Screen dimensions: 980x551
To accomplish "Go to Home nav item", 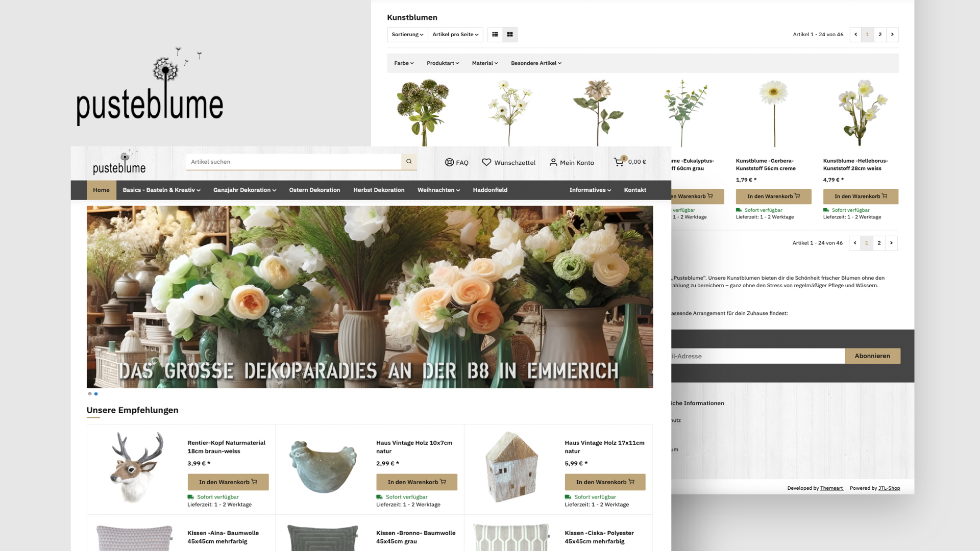I will click(x=101, y=190).
